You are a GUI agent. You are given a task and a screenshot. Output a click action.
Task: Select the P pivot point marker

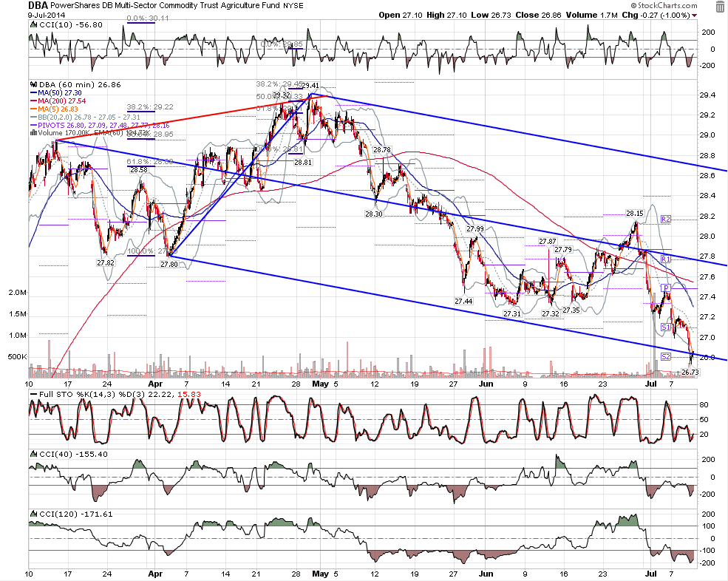(x=666, y=288)
